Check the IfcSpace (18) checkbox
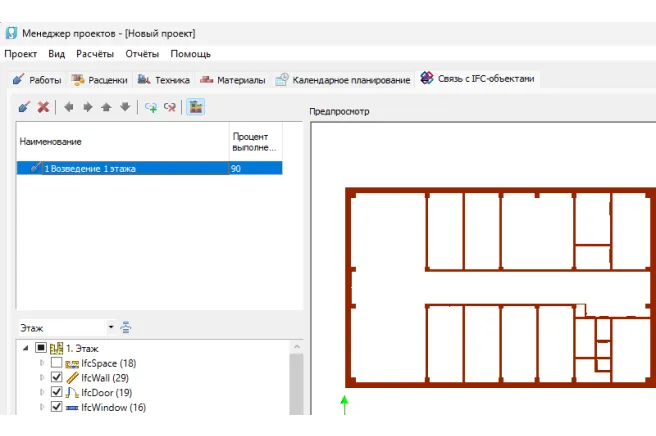Viewport: 656px width, 436px height. point(57,363)
